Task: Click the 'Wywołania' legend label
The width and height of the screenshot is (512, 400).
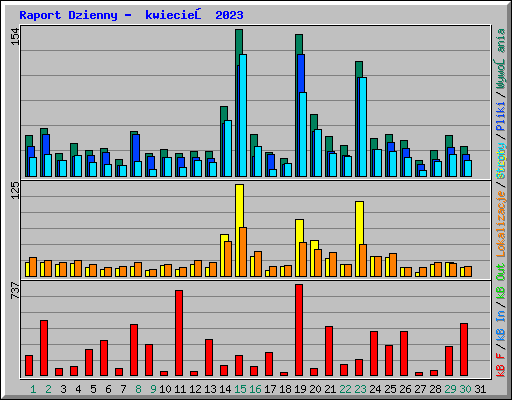Action: (501, 59)
